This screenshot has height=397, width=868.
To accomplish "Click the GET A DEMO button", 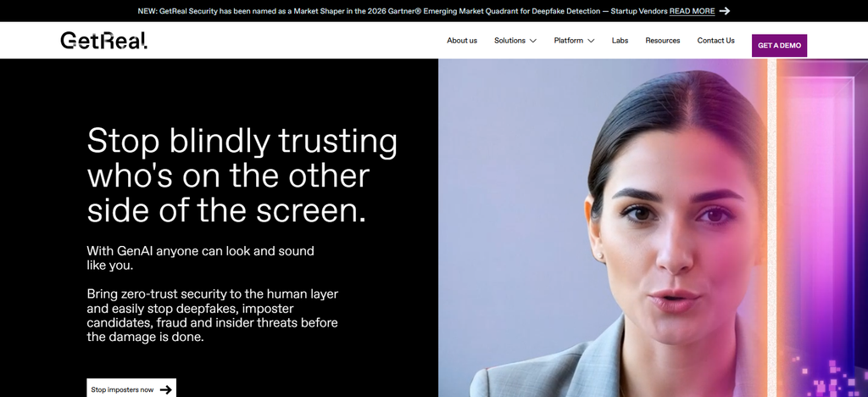I will point(779,46).
